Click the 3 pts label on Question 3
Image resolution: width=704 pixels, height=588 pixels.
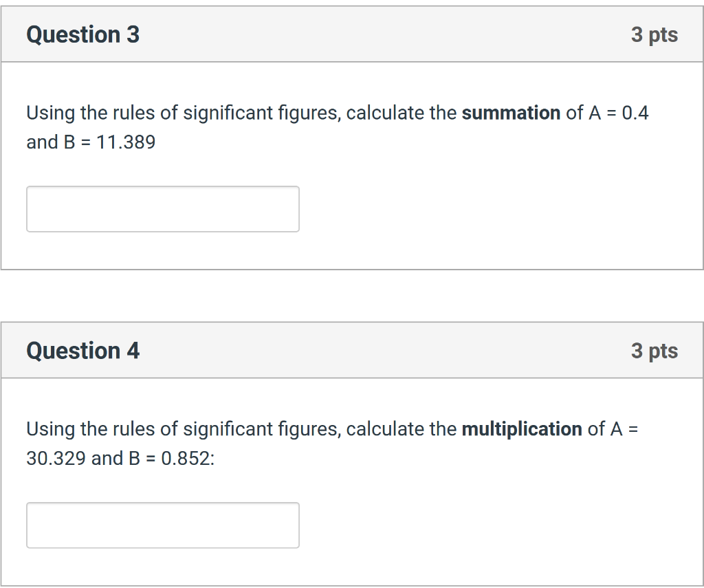(x=654, y=34)
